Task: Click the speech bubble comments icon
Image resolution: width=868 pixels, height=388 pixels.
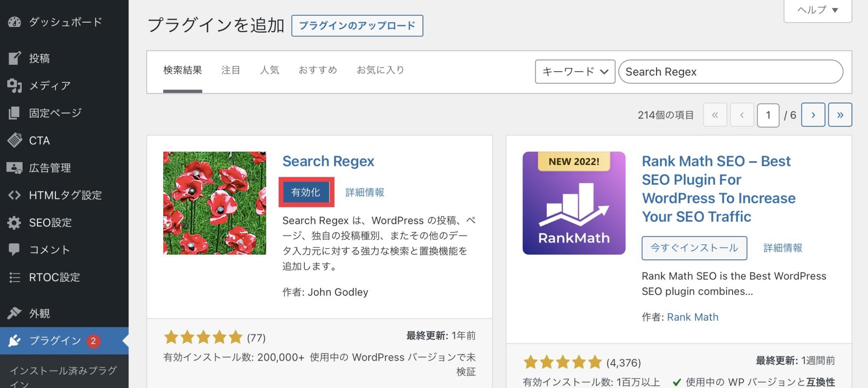Action: coord(14,250)
